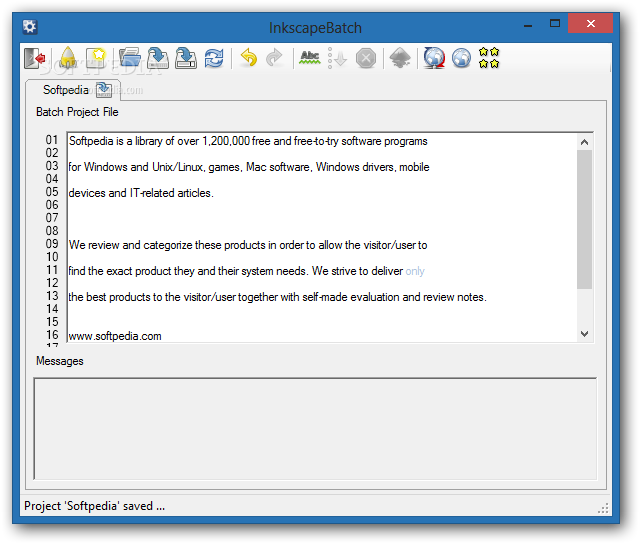This screenshot has width=640, height=544.
Task: Create new project with star document icon
Action: click(x=96, y=58)
